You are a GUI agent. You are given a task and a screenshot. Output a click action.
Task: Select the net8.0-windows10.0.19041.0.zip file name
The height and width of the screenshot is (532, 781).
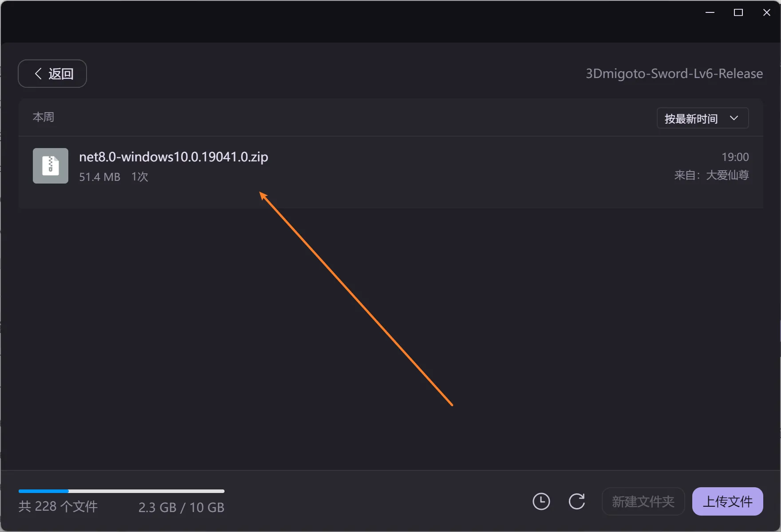click(174, 157)
